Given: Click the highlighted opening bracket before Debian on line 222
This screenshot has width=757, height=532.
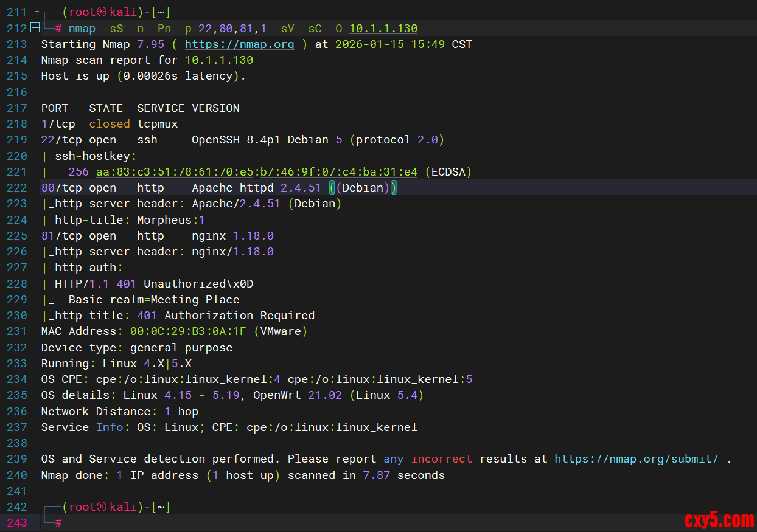Looking at the screenshot, I should point(332,188).
